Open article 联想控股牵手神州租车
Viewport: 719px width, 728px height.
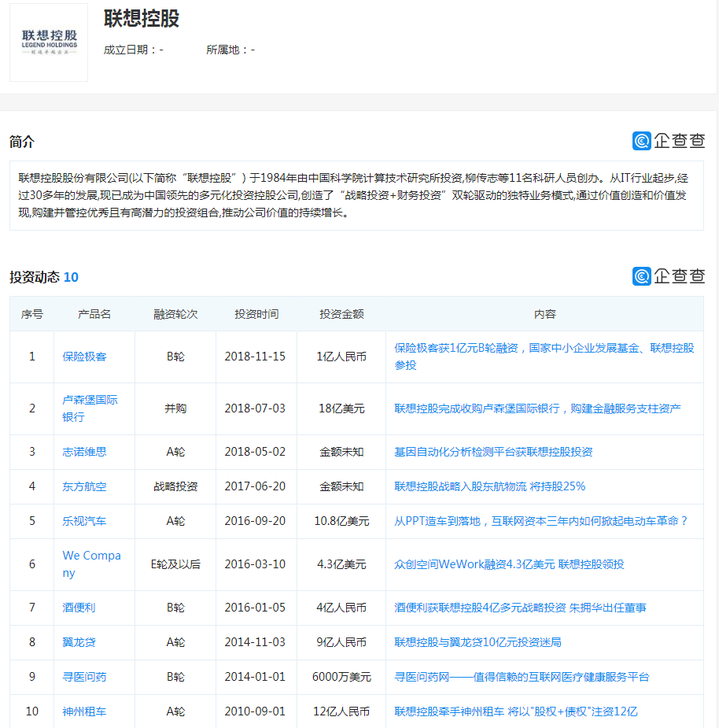tap(516, 711)
